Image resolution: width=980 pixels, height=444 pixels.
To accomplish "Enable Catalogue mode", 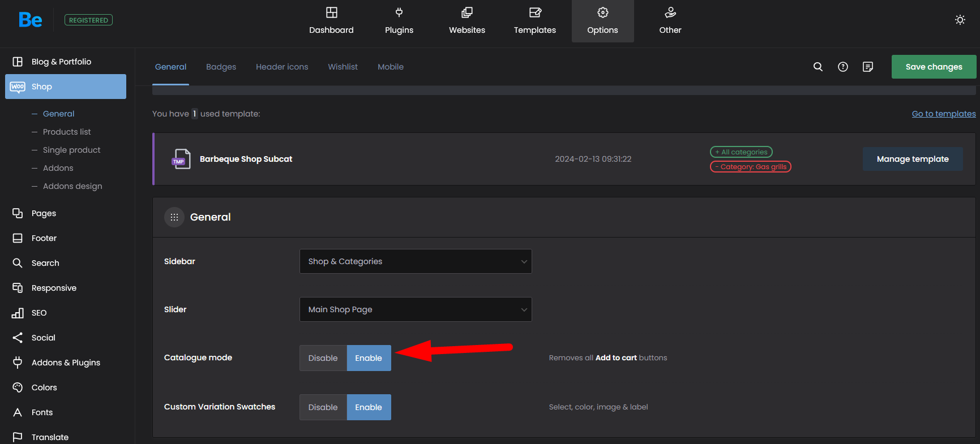I will pyautogui.click(x=369, y=358).
